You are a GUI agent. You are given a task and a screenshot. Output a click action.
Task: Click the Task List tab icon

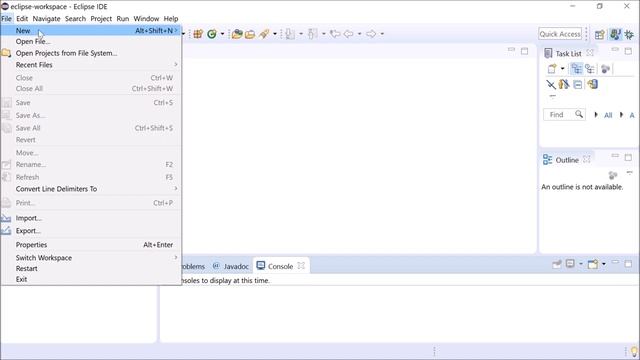(548, 53)
